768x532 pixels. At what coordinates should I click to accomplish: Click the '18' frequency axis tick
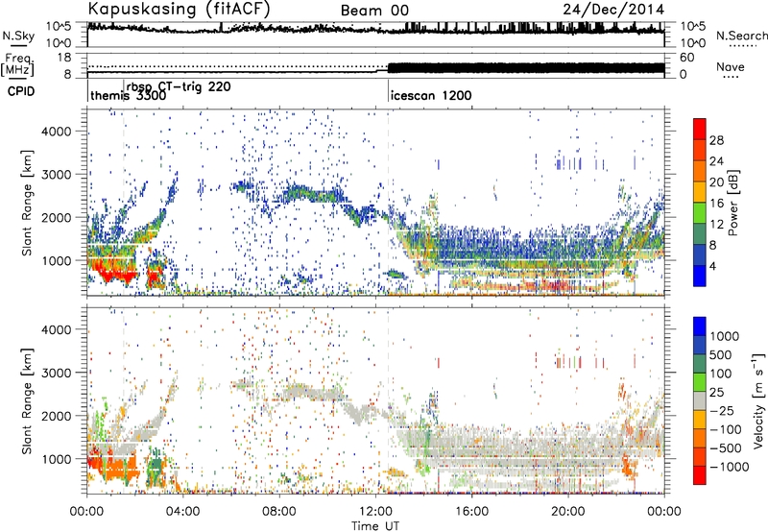point(64,58)
